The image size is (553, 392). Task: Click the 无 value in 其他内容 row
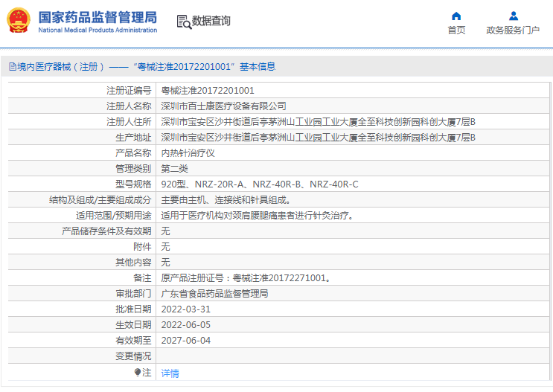pos(165,263)
